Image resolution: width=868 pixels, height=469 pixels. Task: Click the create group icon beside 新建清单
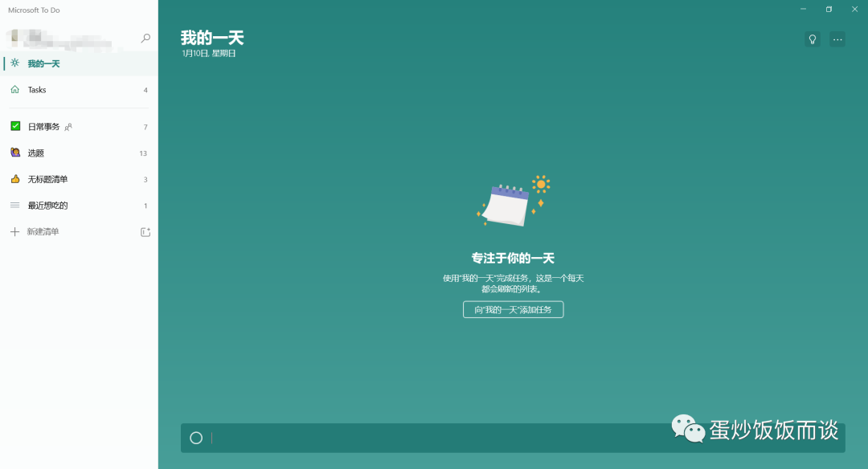(x=145, y=231)
